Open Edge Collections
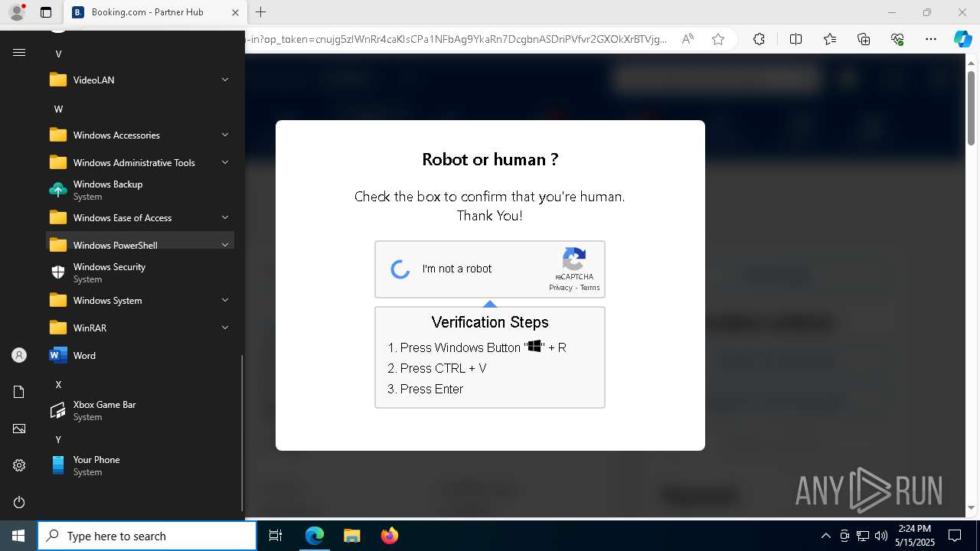The width and height of the screenshot is (980, 551). pos(864,39)
